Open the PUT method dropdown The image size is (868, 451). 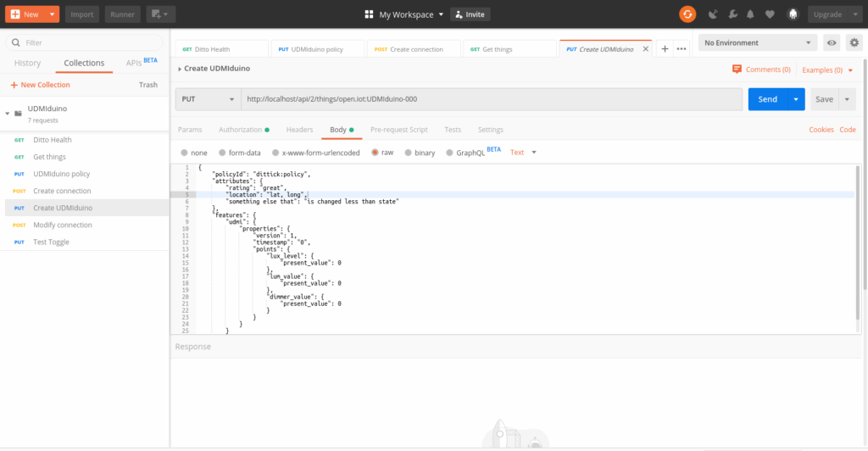(x=209, y=99)
